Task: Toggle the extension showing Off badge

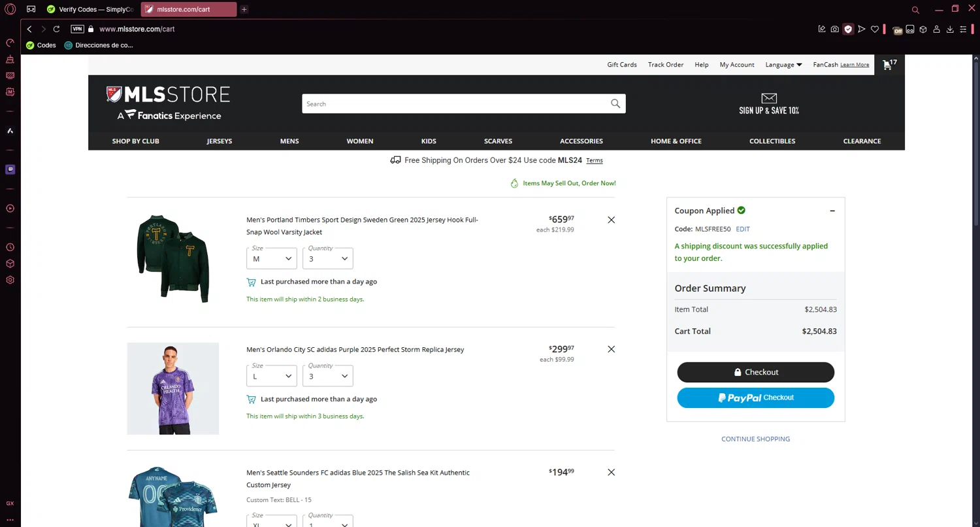Action: (x=897, y=29)
